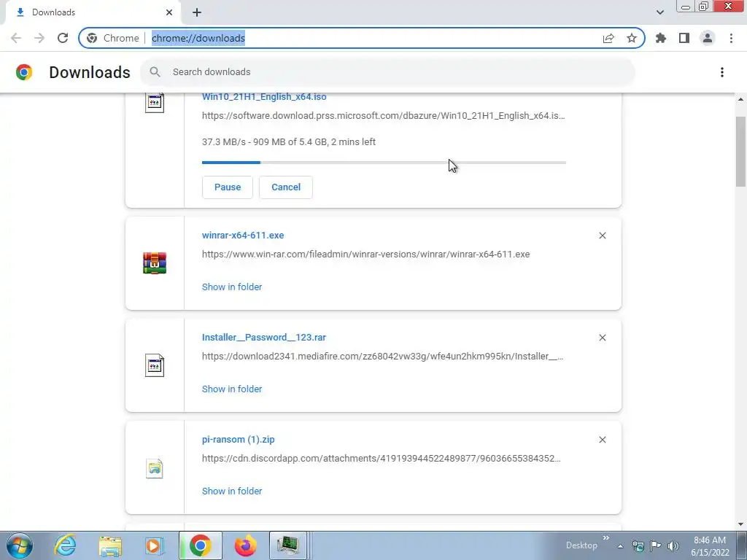The width and height of the screenshot is (747, 560).
Task: Cancel the Win10 ISO download
Action: [286, 187]
